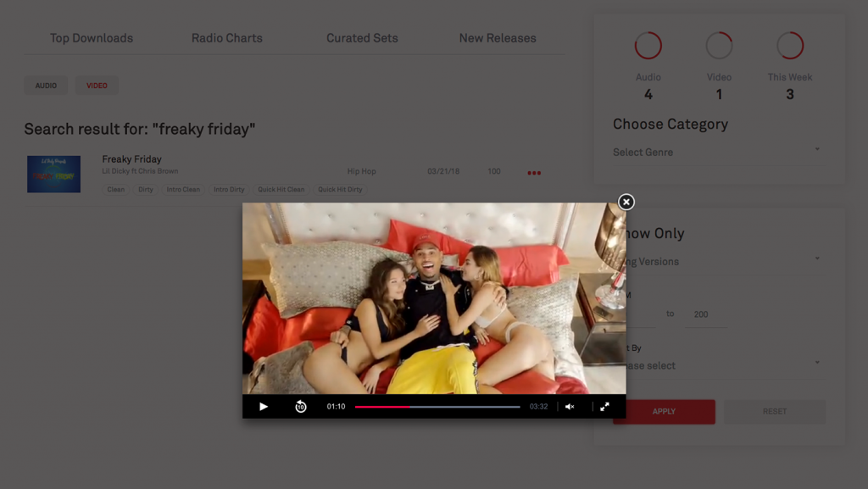Click the RESET button
The image size is (868, 489).
pyautogui.click(x=774, y=412)
